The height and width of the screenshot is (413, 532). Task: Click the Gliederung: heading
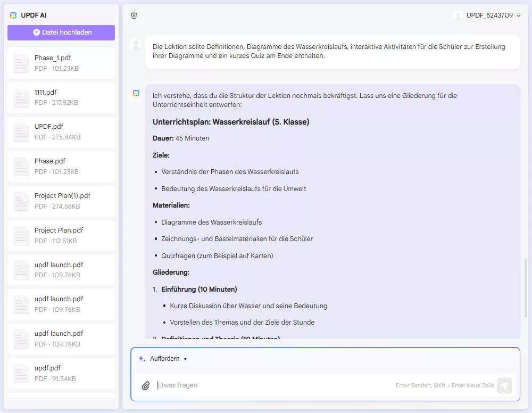point(171,272)
